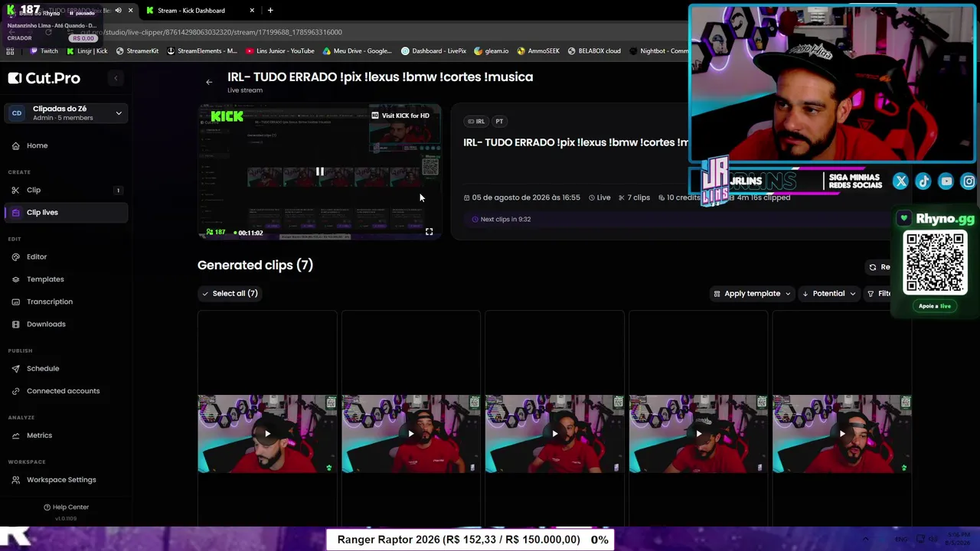Click the refresh button beside Generated clips
This screenshot has height=551, width=980.
click(x=879, y=267)
